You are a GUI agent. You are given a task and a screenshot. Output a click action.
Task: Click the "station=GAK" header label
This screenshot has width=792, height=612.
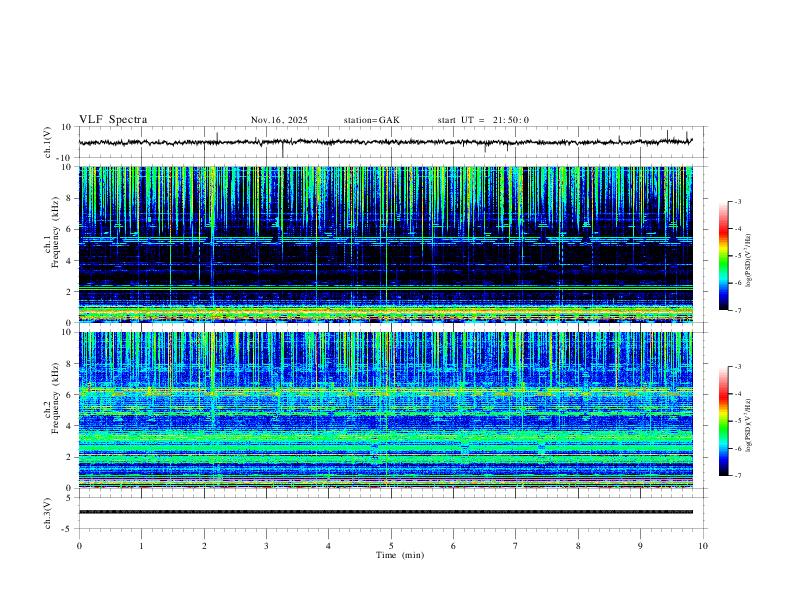point(371,120)
